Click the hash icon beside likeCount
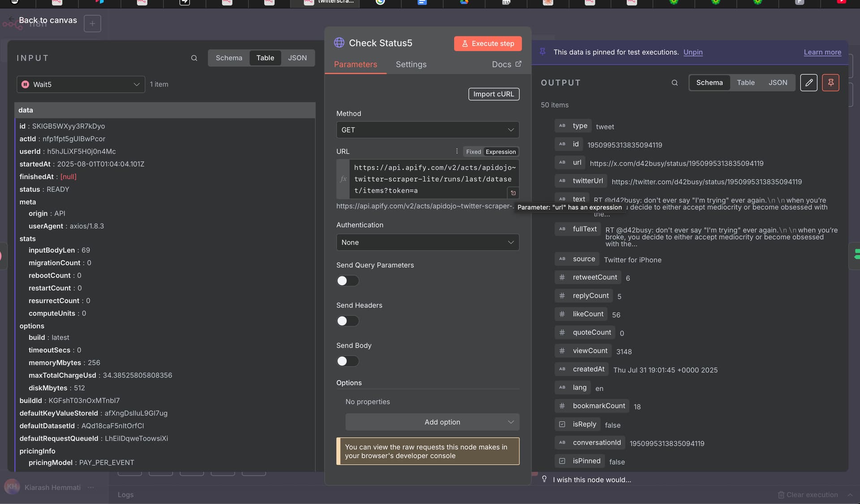This screenshot has height=504, width=860. [x=562, y=314]
